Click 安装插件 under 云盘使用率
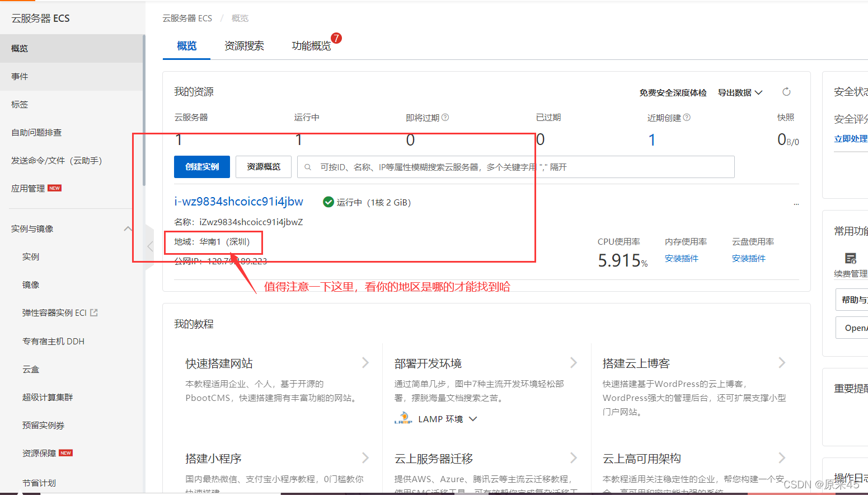 point(749,259)
